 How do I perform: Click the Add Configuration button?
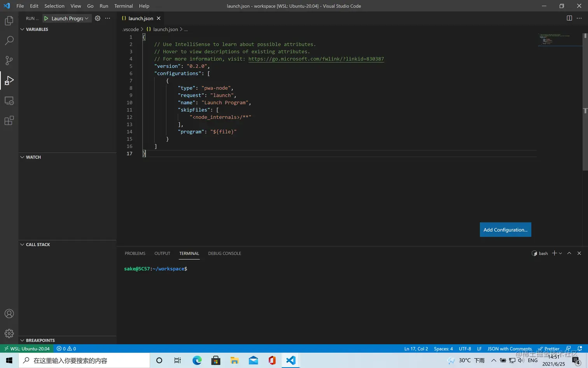505,230
